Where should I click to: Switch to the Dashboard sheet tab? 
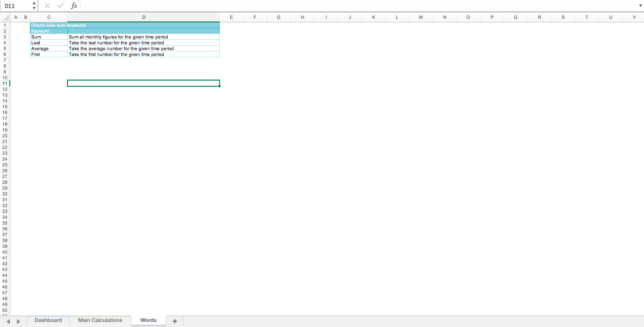48,320
